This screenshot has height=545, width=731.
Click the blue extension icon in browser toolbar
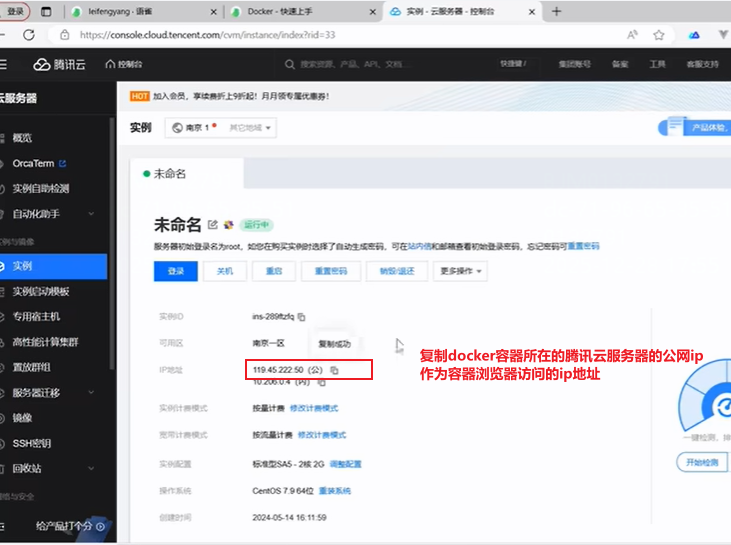pos(694,35)
